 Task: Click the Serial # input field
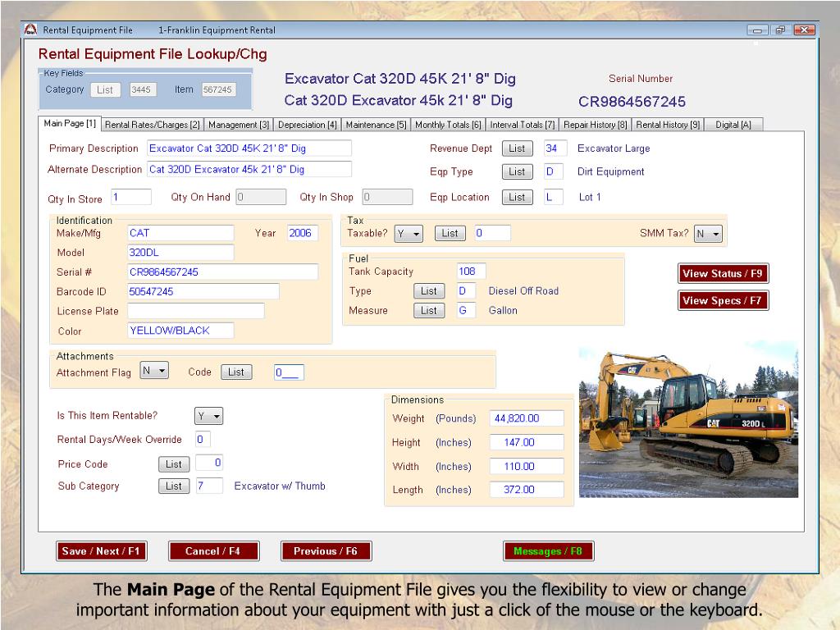pyautogui.click(x=223, y=272)
